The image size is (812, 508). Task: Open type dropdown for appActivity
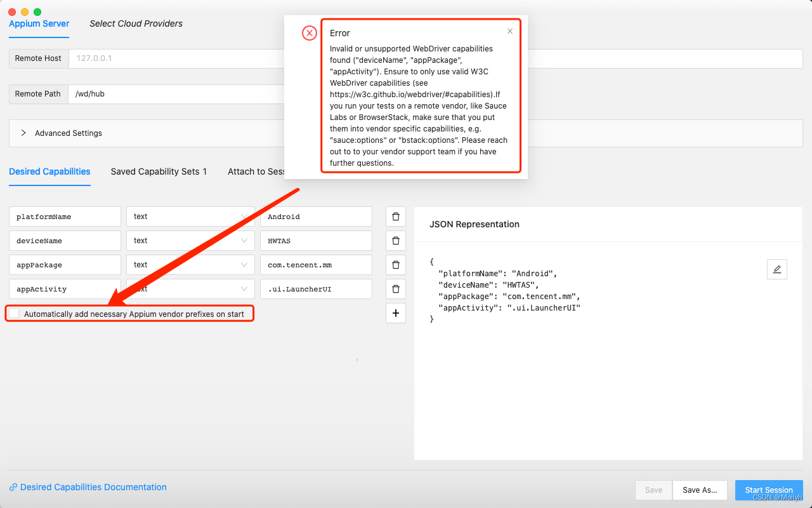tap(190, 289)
